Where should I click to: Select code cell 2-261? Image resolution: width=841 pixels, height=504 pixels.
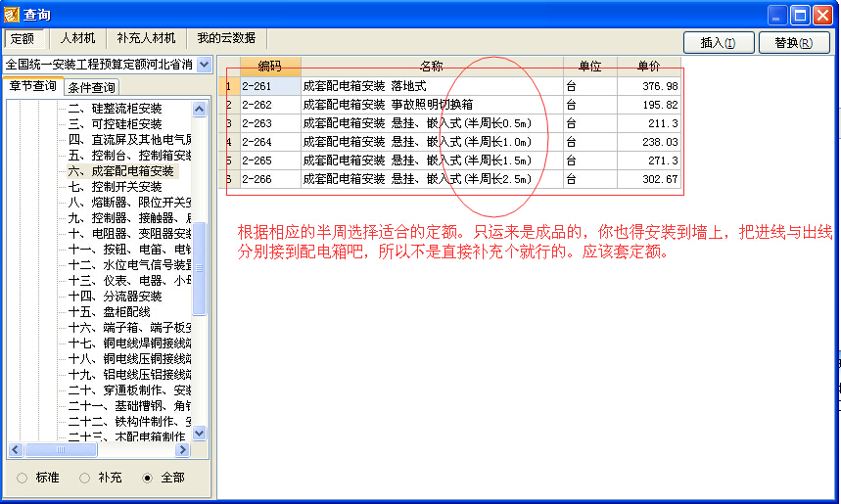click(270, 86)
